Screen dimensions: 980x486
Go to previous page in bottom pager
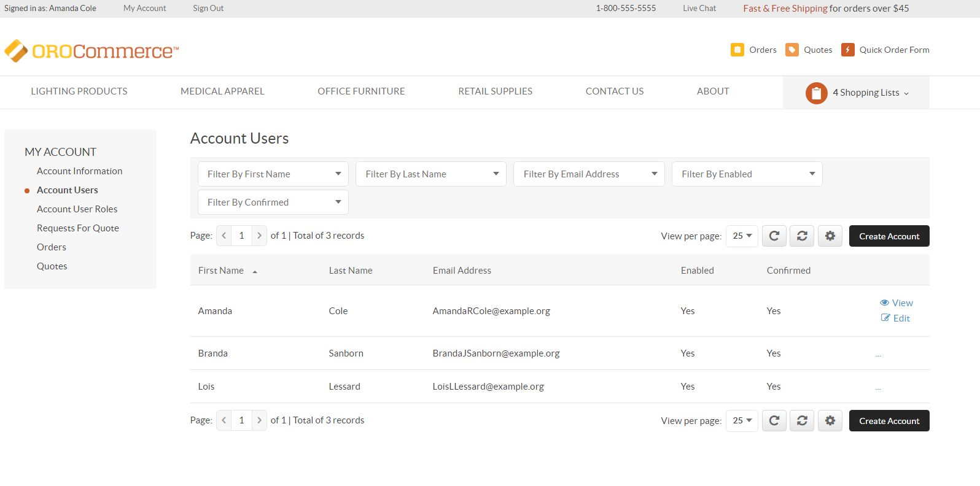pyautogui.click(x=224, y=420)
